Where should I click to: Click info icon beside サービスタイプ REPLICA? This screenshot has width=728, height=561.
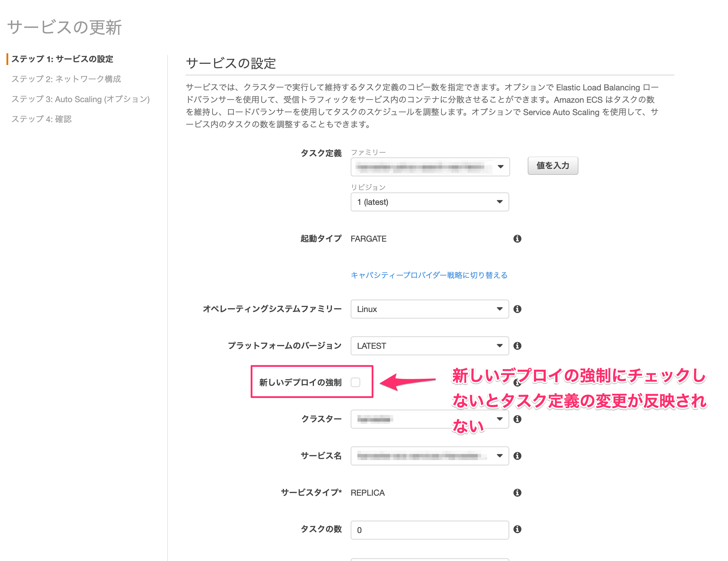pyautogui.click(x=517, y=492)
